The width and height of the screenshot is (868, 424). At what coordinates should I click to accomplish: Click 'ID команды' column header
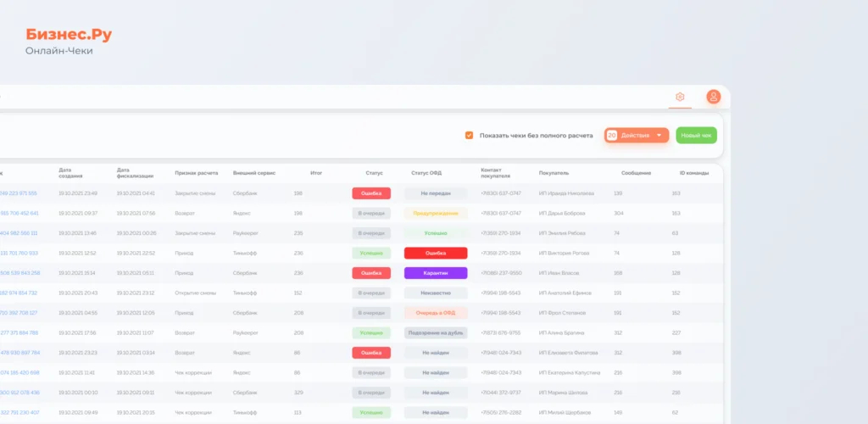tap(694, 173)
